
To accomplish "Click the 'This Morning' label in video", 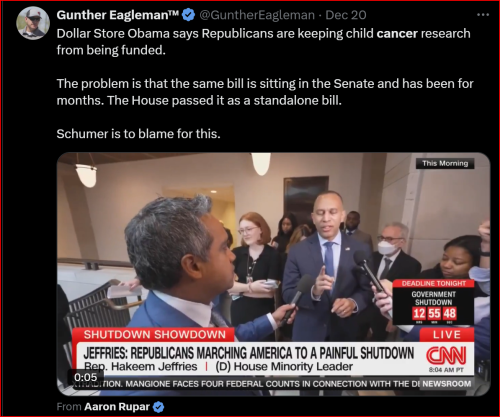I will [x=445, y=163].
